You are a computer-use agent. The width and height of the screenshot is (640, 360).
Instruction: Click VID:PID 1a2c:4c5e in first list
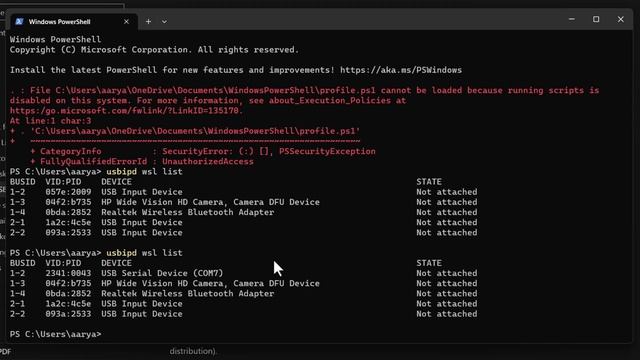click(x=68, y=222)
